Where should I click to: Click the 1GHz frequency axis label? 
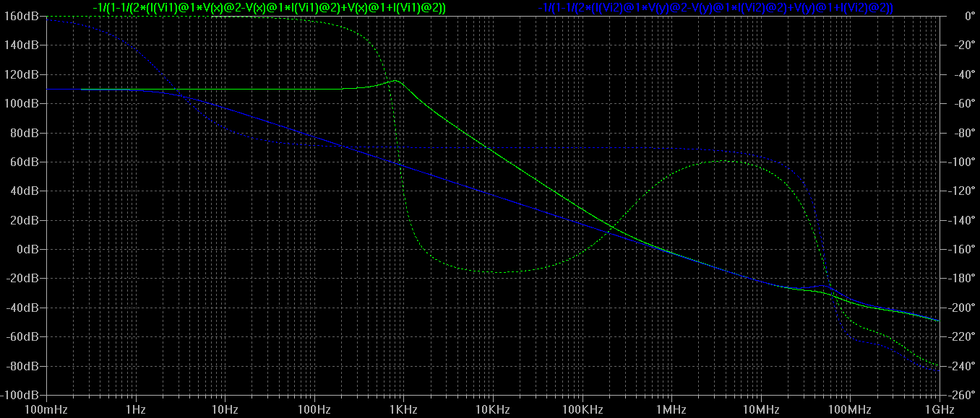click(939, 410)
